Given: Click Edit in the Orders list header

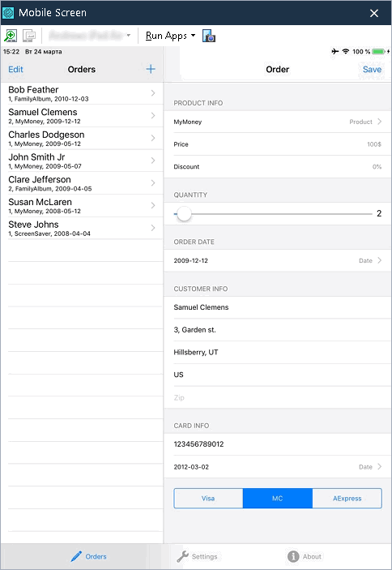Looking at the screenshot, I should (15, 70).
